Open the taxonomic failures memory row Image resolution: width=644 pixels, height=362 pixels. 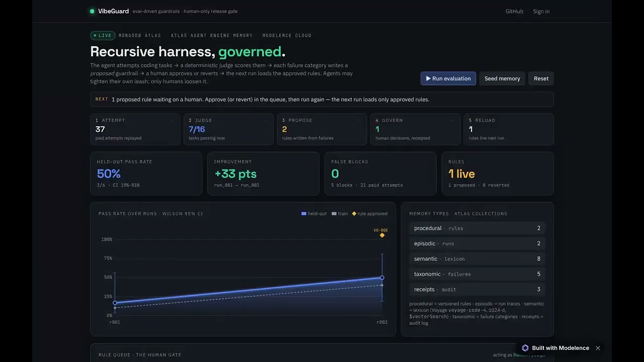click(x=477, y=274)
